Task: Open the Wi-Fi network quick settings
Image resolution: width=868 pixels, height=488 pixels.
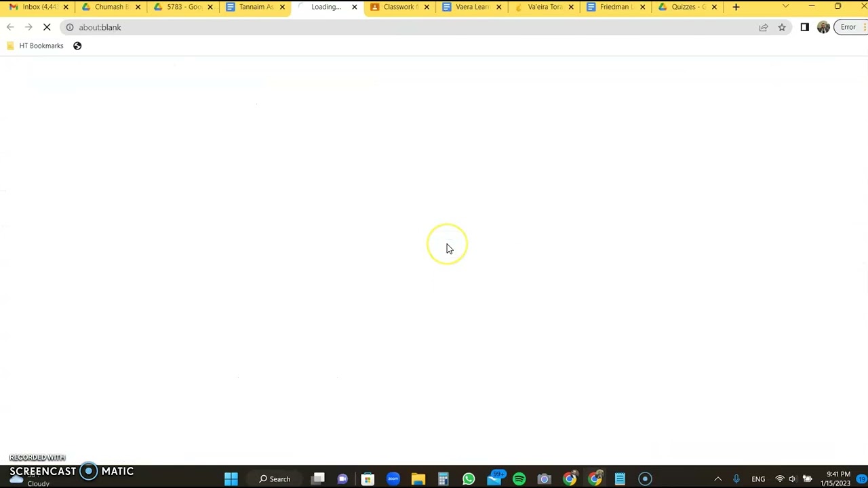Action: tap(780, 479)
